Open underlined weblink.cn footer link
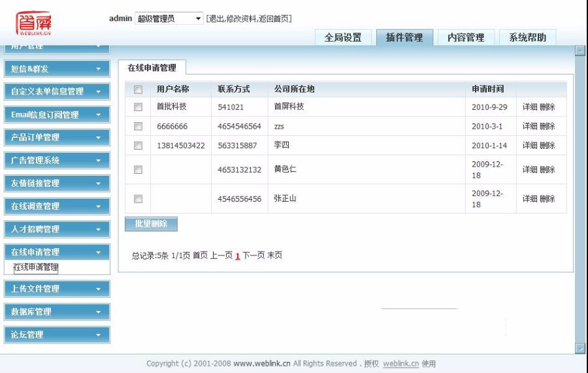Image resolution: width=588 pixels, height=373 pixels. click(401, 363)
